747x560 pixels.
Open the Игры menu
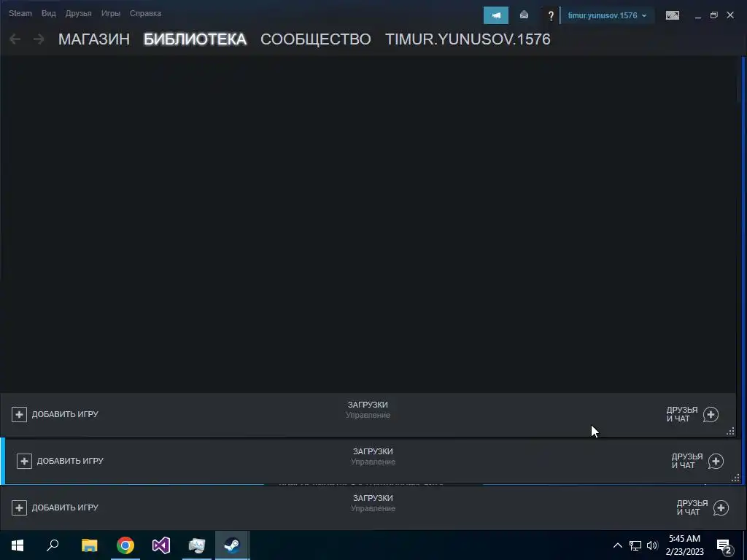[111, 13]
